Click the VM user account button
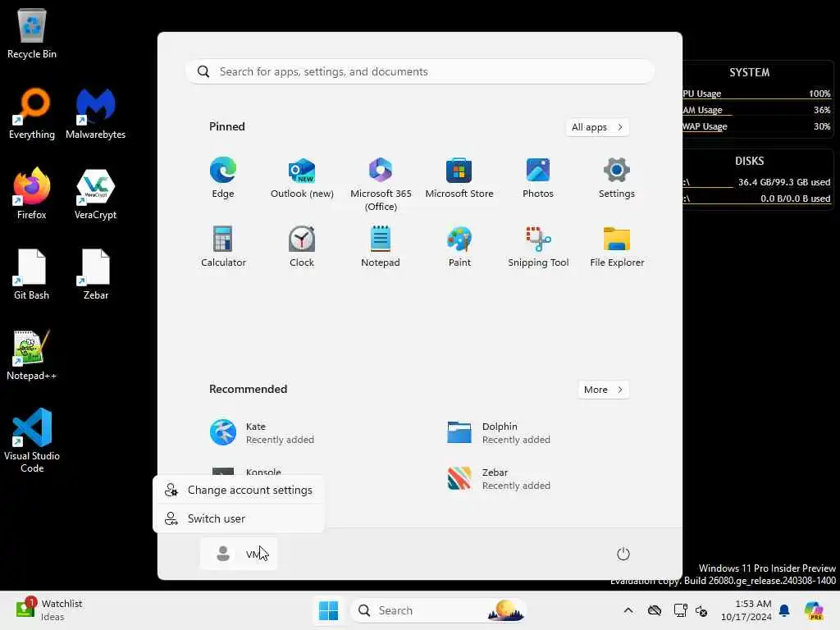840x630 pixels. 239,554
